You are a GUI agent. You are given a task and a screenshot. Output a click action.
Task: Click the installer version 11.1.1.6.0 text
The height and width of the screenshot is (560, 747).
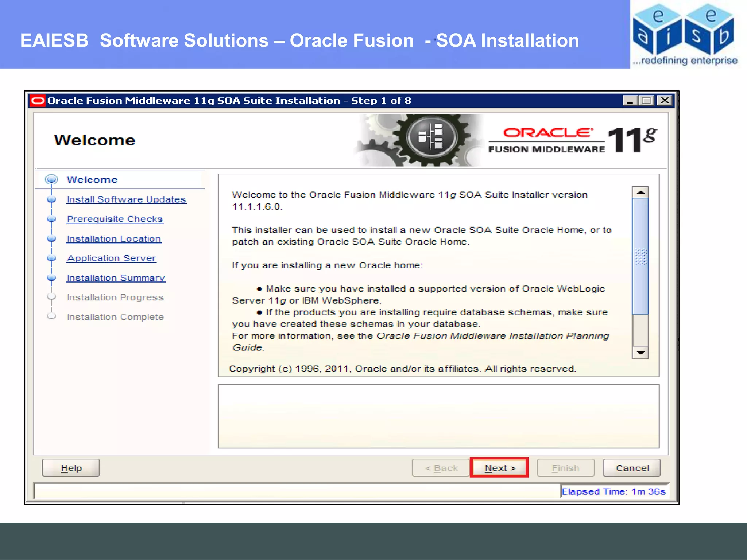click(257, 206)
